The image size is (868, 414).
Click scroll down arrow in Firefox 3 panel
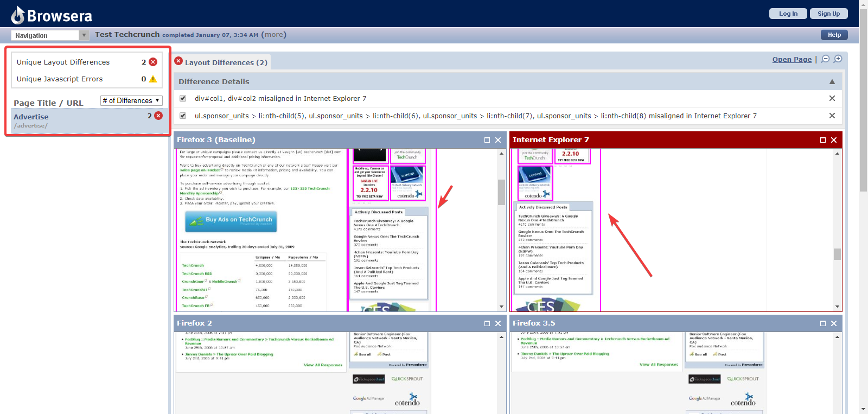point(502,307)
